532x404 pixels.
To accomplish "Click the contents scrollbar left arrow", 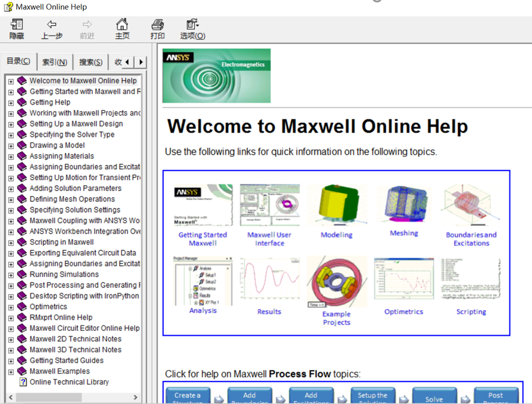I will (10, 397).
